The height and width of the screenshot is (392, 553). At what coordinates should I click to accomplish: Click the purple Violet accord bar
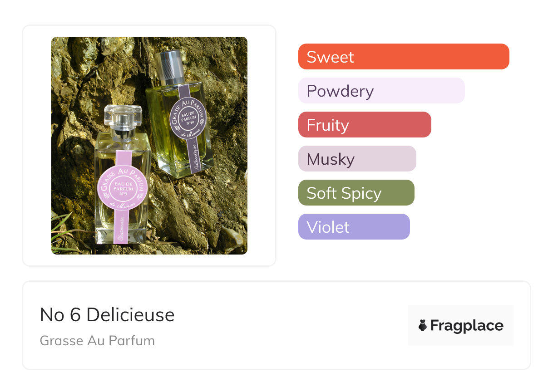(x=354, y=227)
